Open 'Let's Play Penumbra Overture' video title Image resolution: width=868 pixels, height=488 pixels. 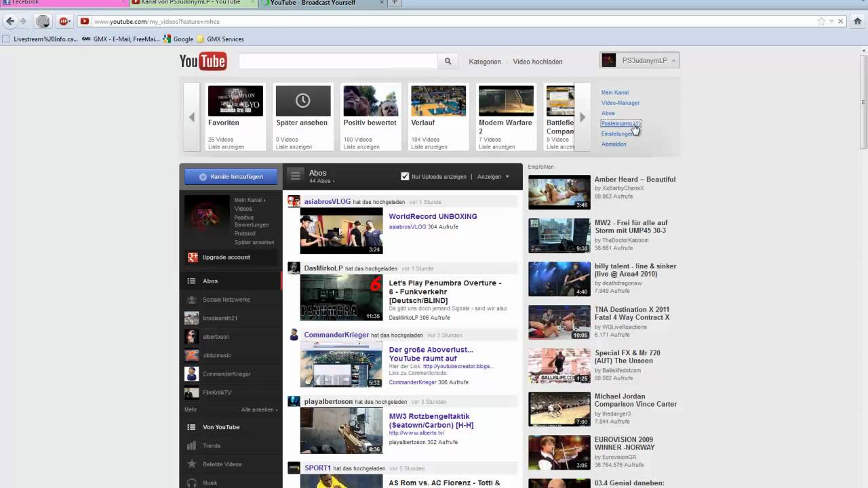coord(445,291)
